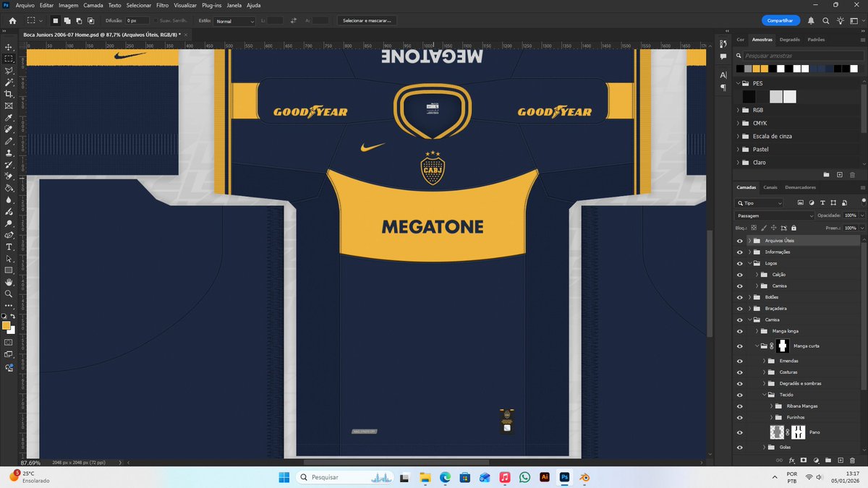Click Selecionar e mascarar button
The height and width of the screenshot is (488, 868).
coord(366,21)
